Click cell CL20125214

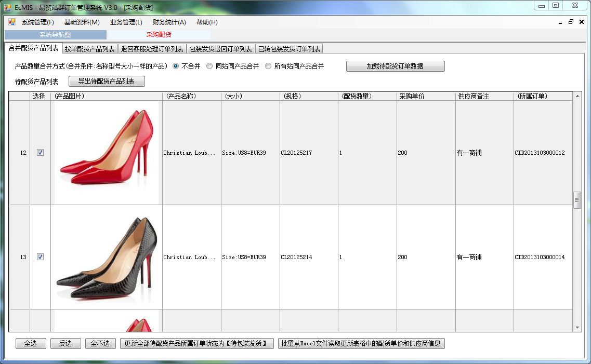pyautogui.click(x=309, y=257)
